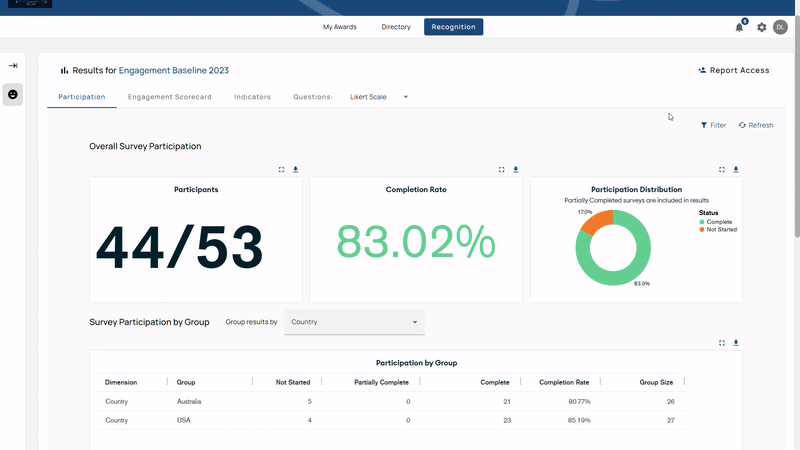800x450 pixels.
Task: Download the Participants card
Action: pos(295,169)
